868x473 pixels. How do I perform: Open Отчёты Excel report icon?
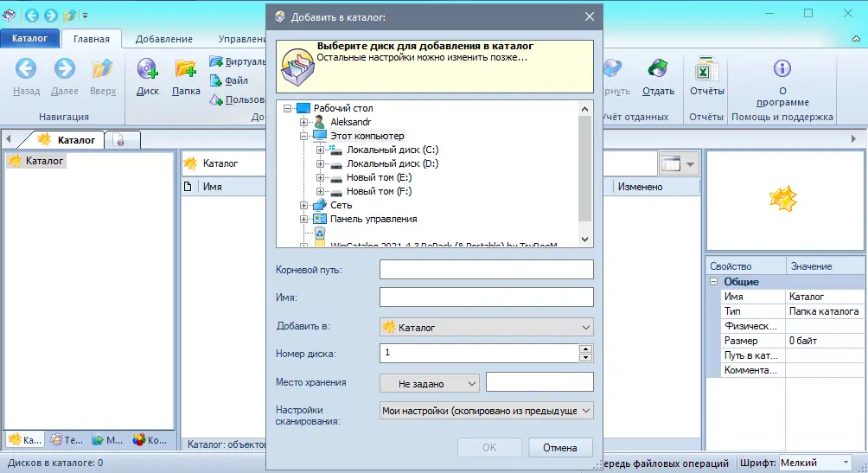[706, 69]
